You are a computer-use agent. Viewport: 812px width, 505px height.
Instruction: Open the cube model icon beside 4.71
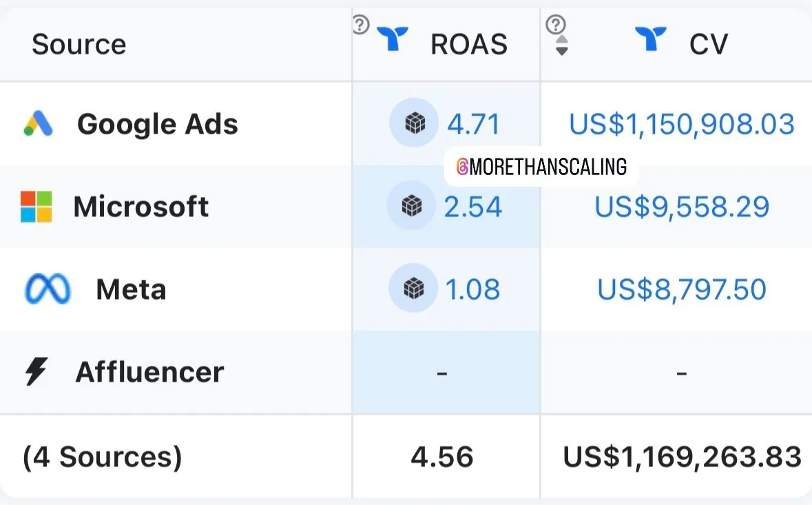tap(415, 123)
